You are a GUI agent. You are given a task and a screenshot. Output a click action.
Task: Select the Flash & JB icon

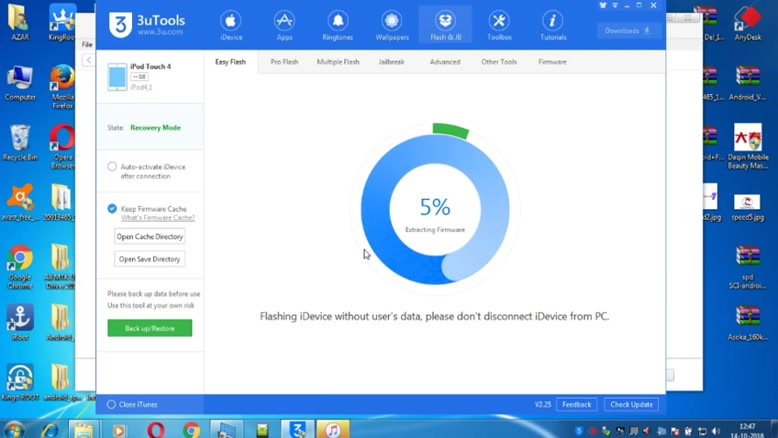444,26
